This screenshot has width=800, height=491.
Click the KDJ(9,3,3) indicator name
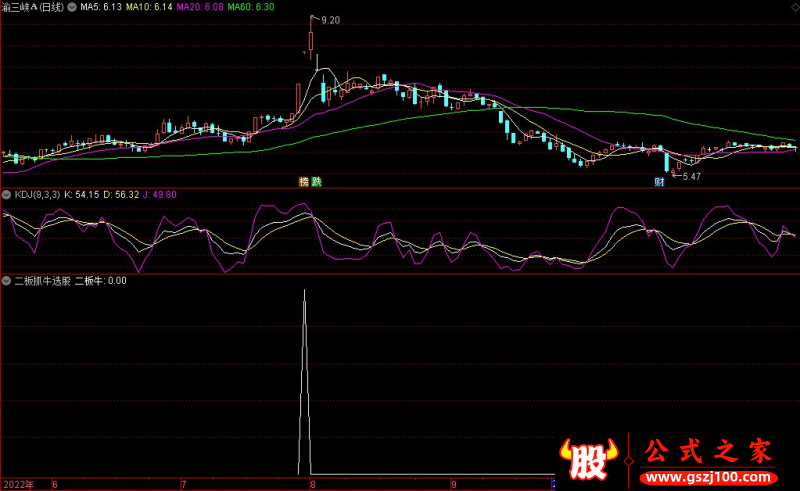point(37,194)
